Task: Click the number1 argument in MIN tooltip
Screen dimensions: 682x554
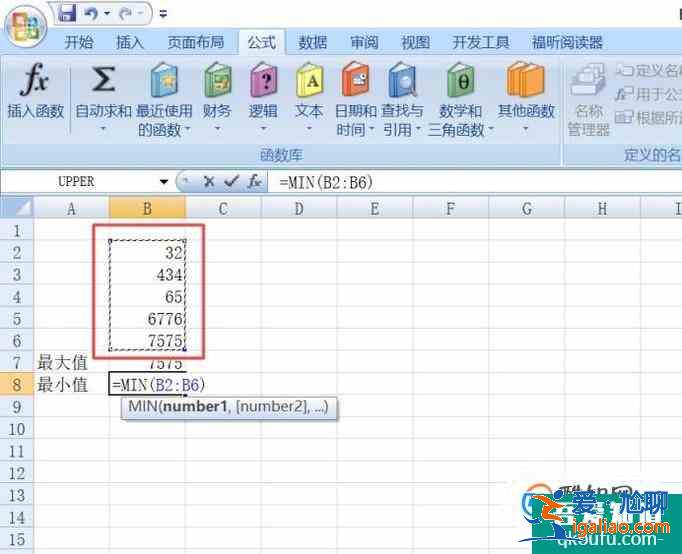Action: point(196,407)
